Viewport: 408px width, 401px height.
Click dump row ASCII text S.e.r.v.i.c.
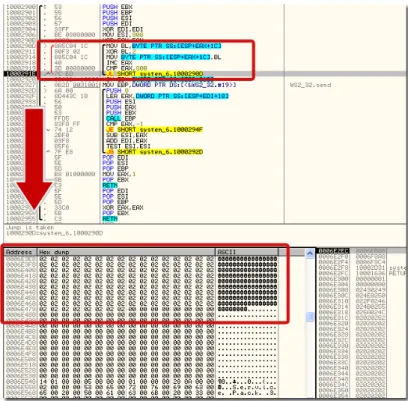pyautogui.click(x=247, y=387)
